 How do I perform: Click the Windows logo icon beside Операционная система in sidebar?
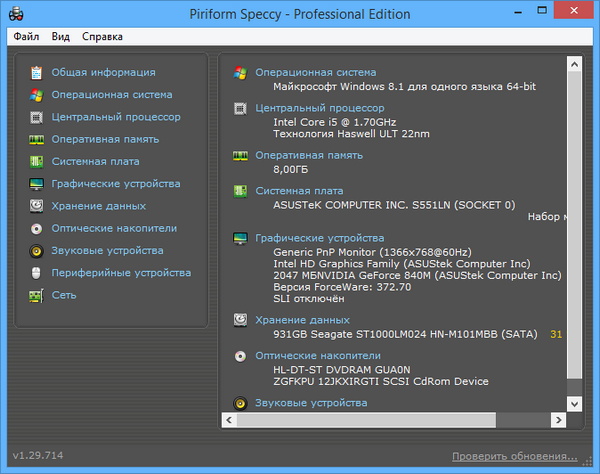pyautogui.click(x=36, y=95)
